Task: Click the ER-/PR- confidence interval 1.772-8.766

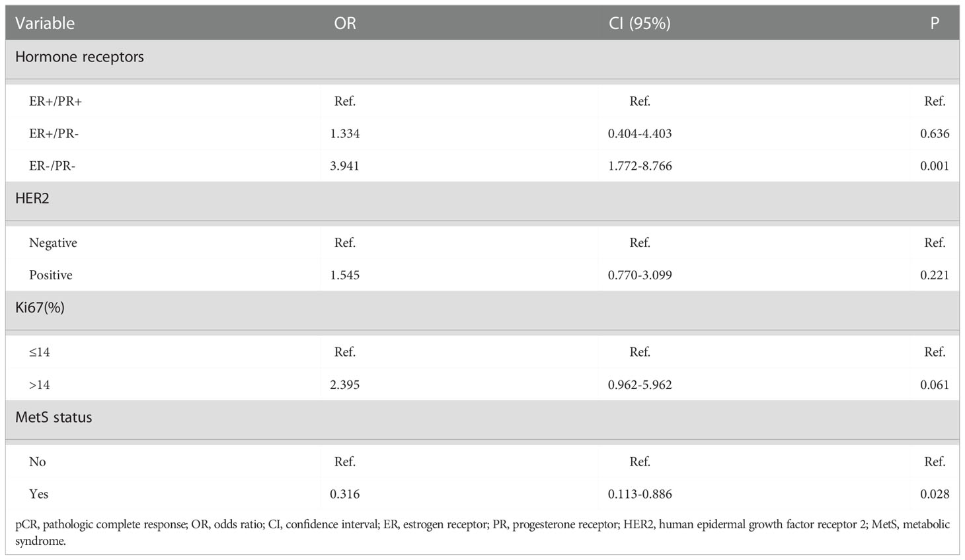Action: 640,166
